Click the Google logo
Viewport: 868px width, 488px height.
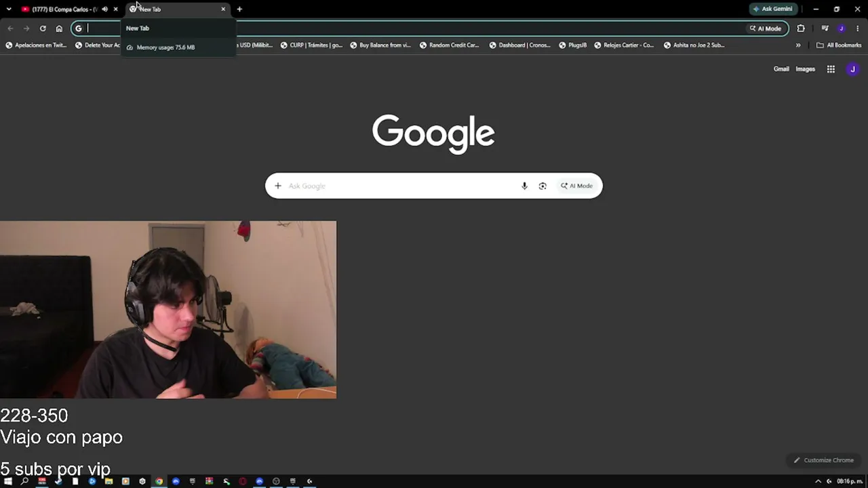pos(433,134)
